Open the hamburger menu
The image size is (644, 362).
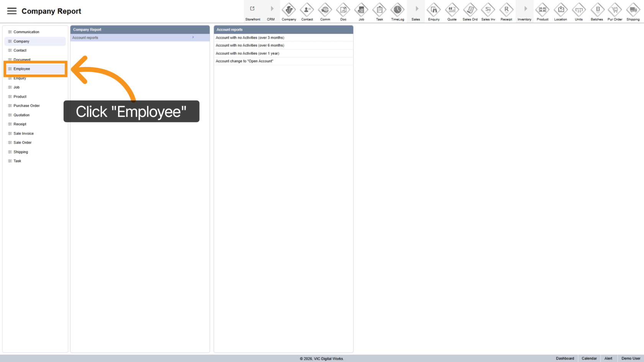click(12, 11)
